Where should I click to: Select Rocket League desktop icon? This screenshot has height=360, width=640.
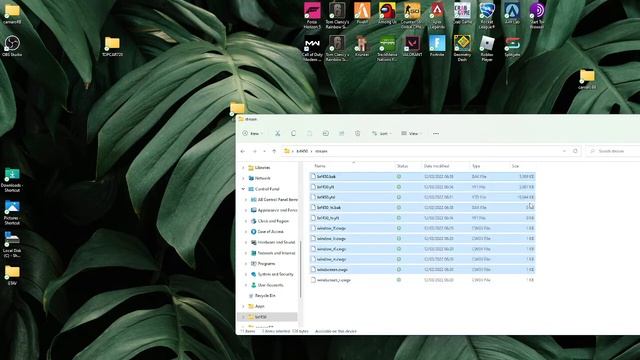click(487, 16)
